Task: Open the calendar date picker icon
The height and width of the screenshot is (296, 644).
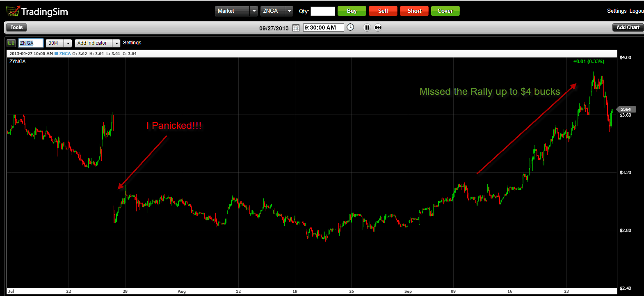Action: [296, 28]
